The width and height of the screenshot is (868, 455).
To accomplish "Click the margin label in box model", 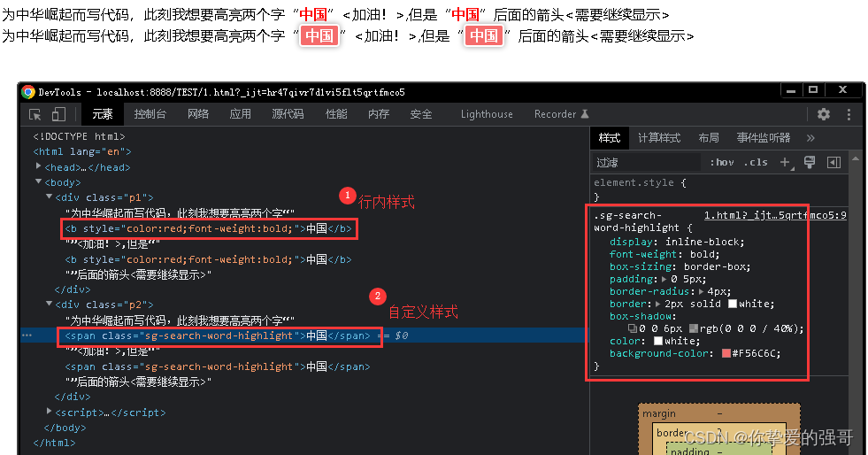I will pos(659,414).
